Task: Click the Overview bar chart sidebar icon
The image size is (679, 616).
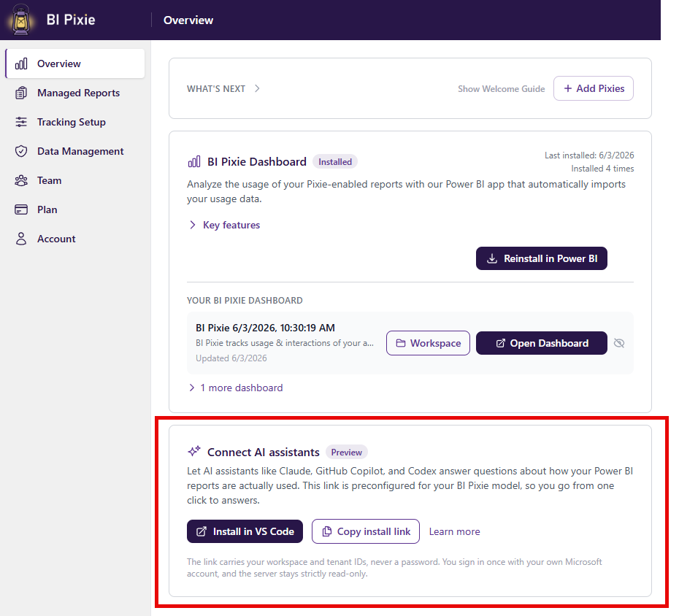Action: coord(21,63)
